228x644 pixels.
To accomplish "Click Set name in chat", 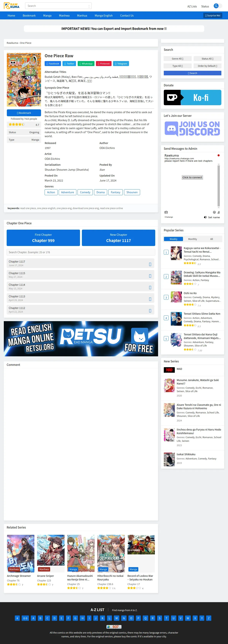I will pyautogui.click(x=214, y=217).
